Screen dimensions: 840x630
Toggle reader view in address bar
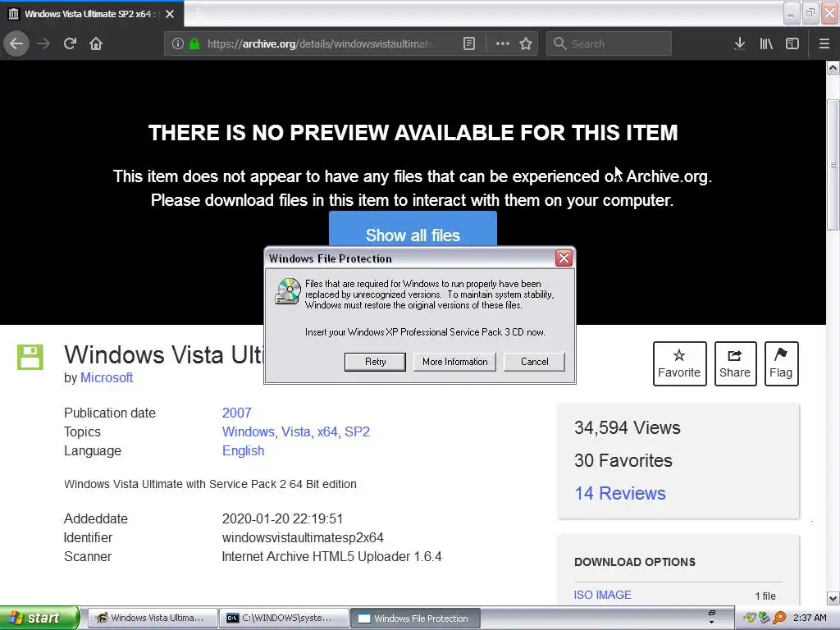[x=468, y=43]
